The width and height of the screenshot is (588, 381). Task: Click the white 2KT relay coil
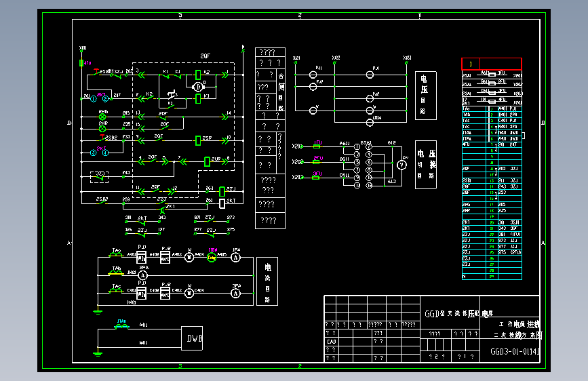coord(222,203)
